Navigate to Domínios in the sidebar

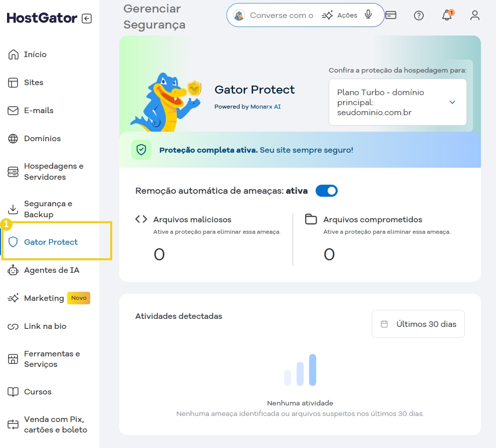coord(43,139)
